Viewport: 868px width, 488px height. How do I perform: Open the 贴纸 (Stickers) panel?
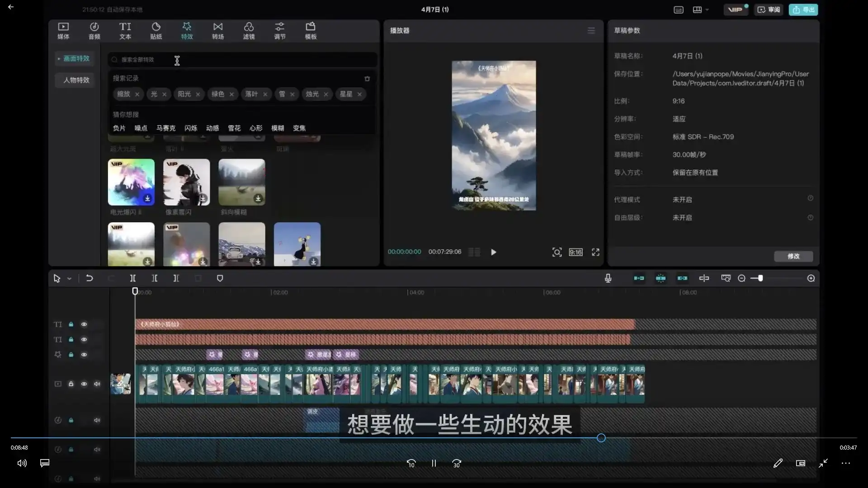(156, 31)
